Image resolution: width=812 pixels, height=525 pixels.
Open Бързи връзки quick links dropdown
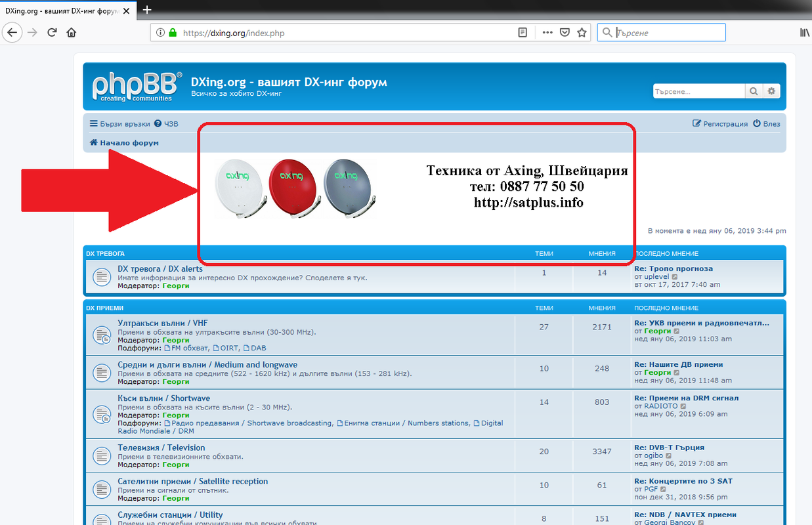pyautogui.click(x=120, y=123)
